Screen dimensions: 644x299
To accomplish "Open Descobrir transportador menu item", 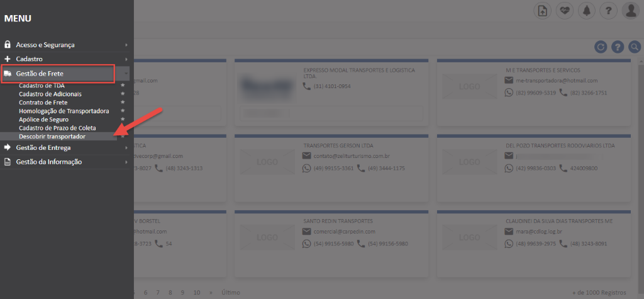I will [52, 137].
